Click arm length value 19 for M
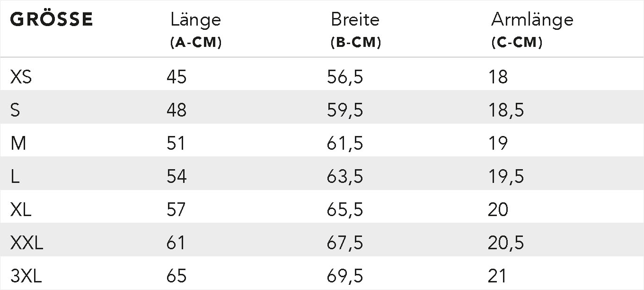 point(498,143)
